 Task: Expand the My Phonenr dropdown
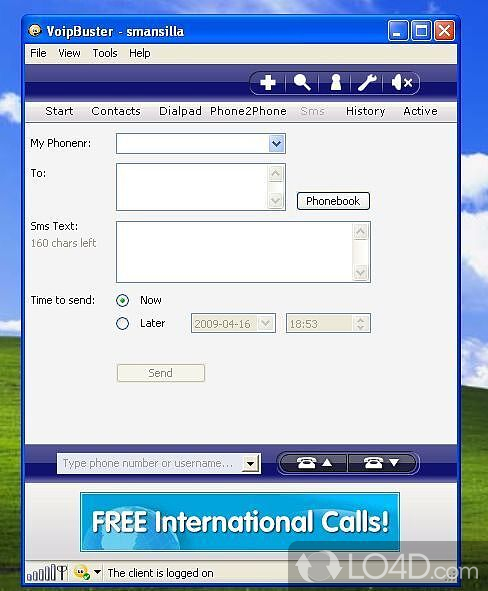click(x=277, y=144)
